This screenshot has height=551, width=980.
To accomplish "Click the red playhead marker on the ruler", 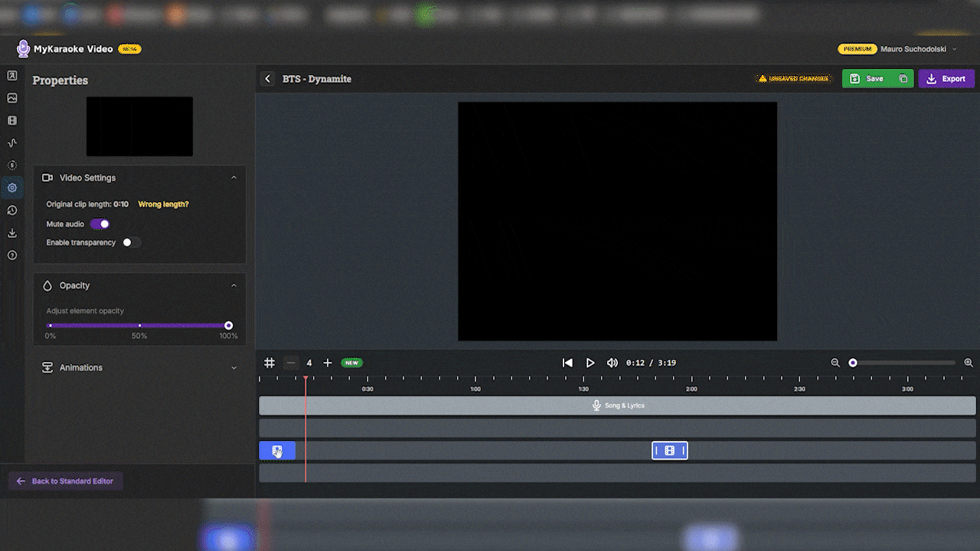I will point(305,380).
